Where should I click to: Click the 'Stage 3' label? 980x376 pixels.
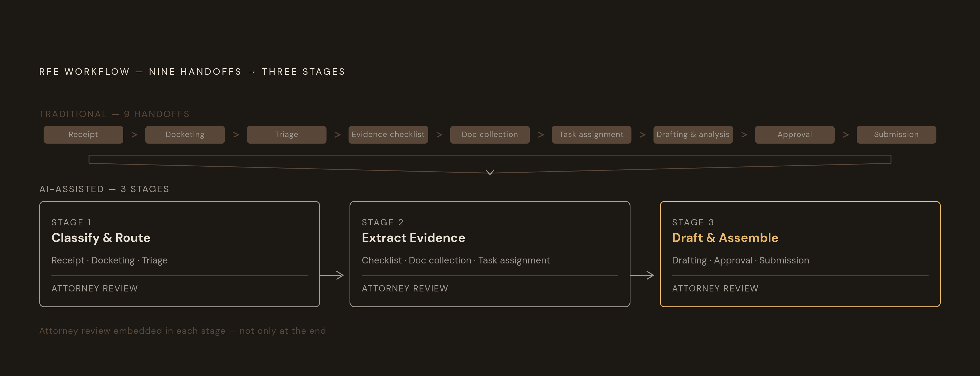click(x=693, y=222)
